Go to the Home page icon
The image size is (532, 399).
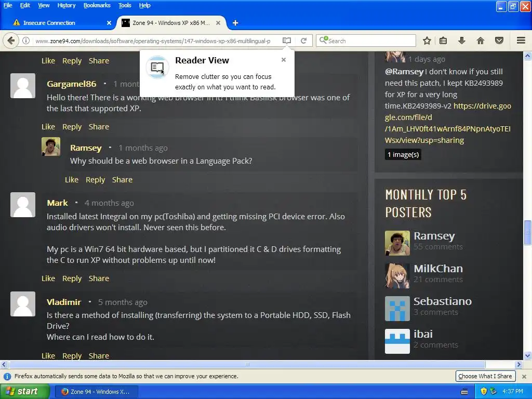[481, 41]
